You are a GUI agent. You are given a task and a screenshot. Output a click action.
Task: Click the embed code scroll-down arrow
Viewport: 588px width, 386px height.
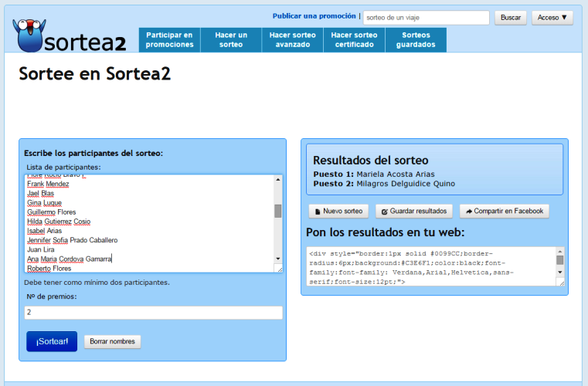point(560,272)
